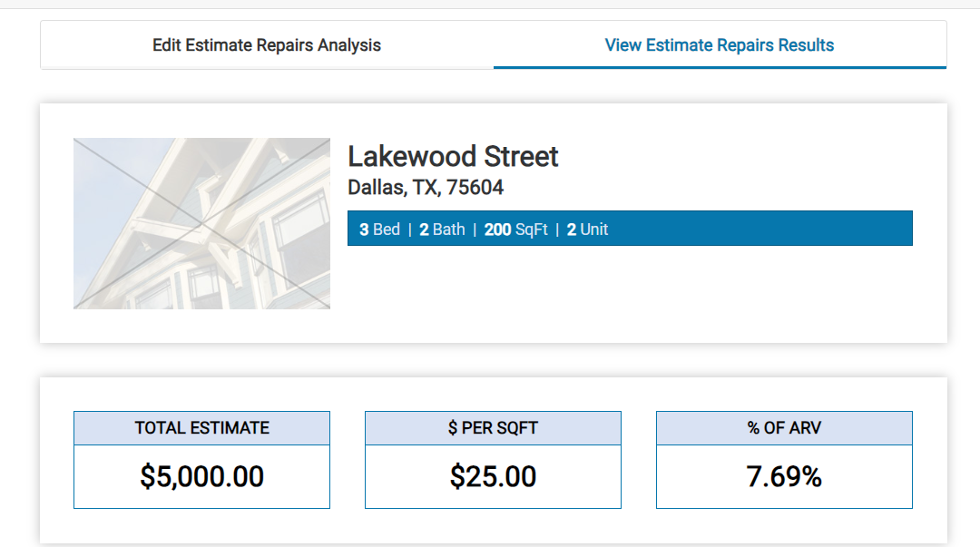Select the $5,000.00 total estimate value
Image resolution: width=980 pixels, height=547 pixels.
pos(201,476)
